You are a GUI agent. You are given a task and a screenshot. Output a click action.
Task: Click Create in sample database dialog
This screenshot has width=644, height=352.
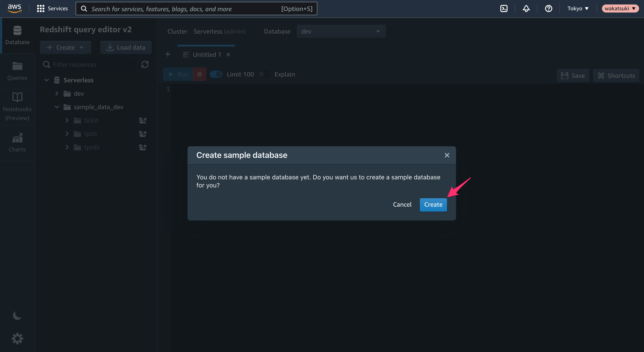point(433,205)
